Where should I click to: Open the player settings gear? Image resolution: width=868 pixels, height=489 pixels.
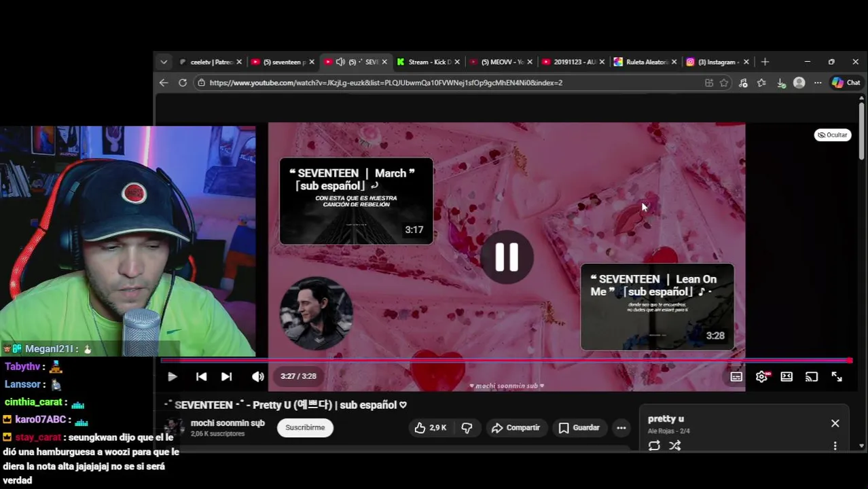click(x=761, y=376)
